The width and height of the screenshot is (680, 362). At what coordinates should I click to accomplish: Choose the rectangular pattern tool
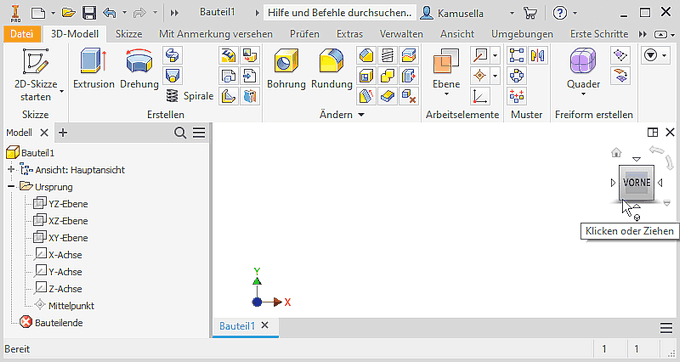tap(517, 55)
